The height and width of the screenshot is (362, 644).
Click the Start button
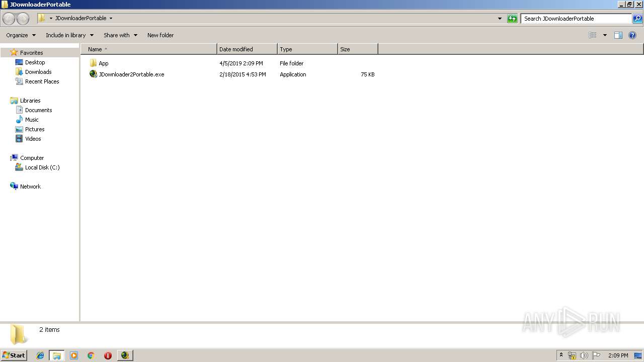[14, 355]
